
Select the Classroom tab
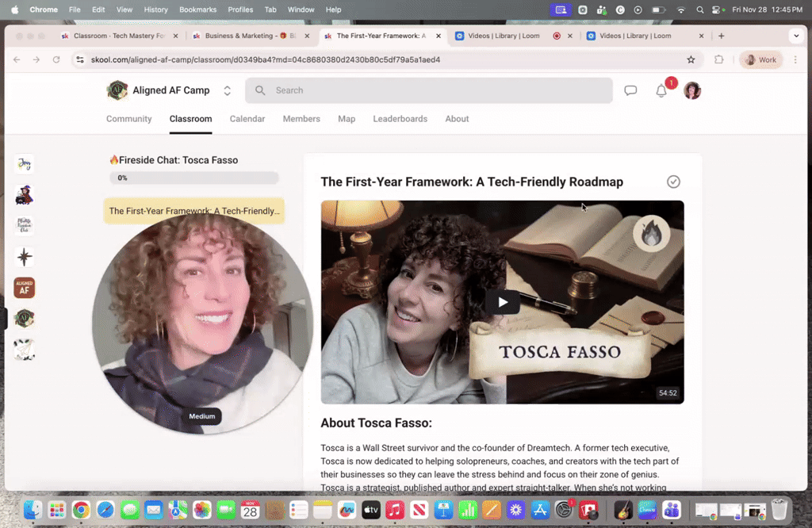tap(190, 119)
